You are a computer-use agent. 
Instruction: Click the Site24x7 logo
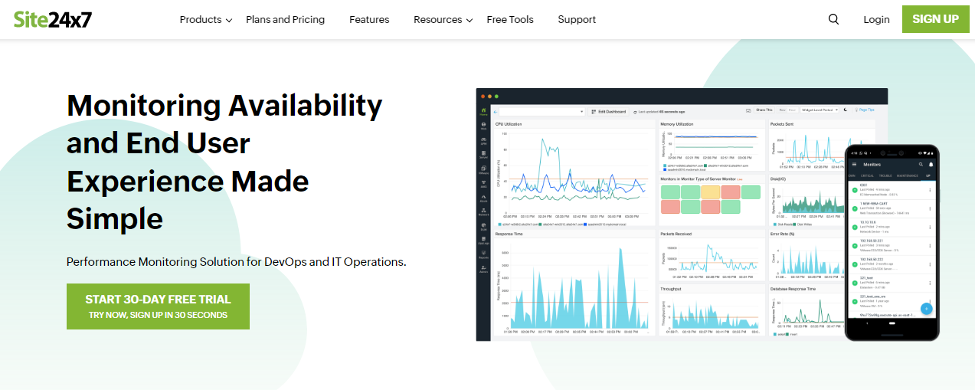click(53, 19)
